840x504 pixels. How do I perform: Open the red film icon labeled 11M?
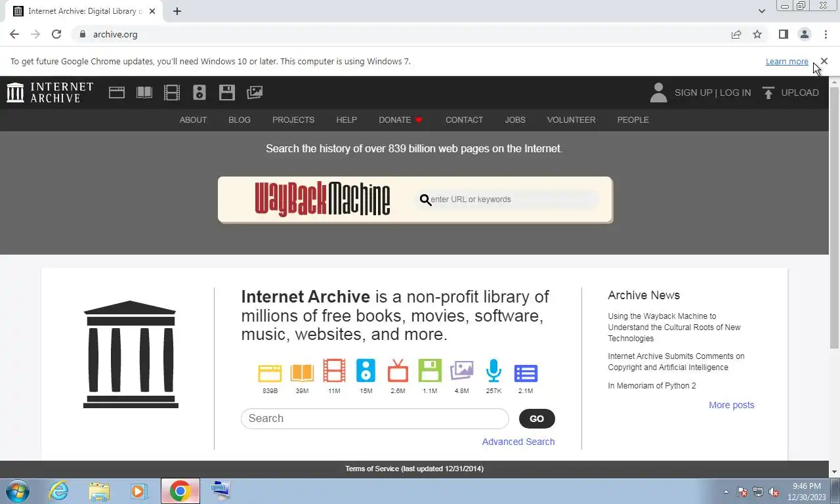[x=334, y=371]
